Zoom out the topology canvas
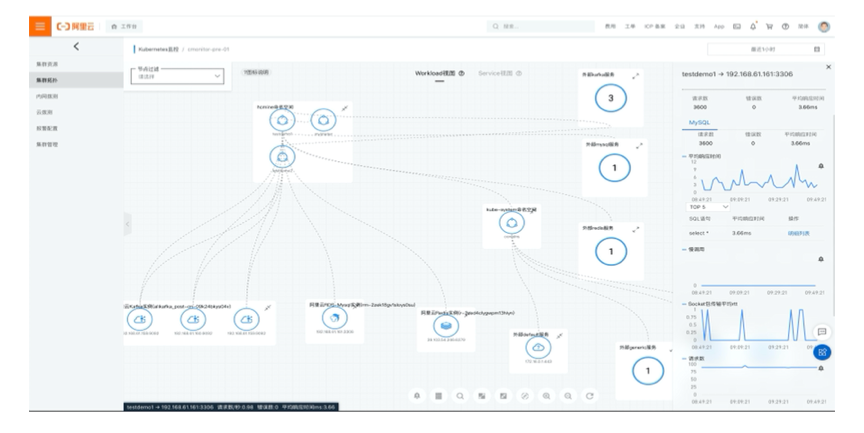 point(568,396)
